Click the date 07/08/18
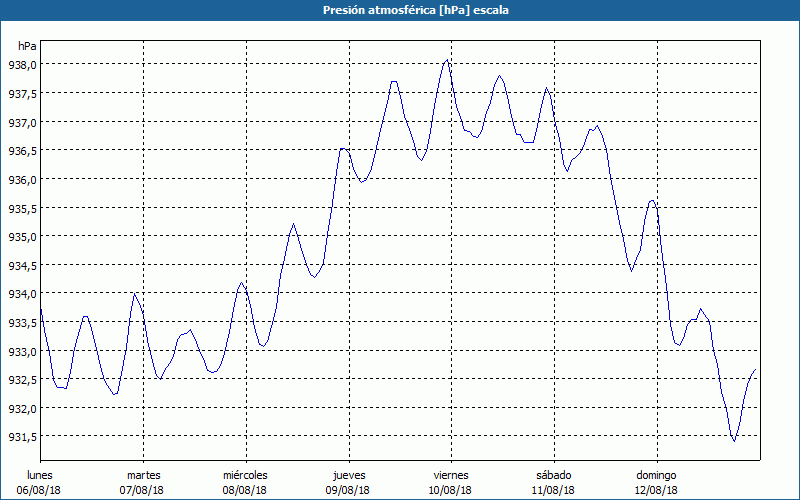 (142, 490)
